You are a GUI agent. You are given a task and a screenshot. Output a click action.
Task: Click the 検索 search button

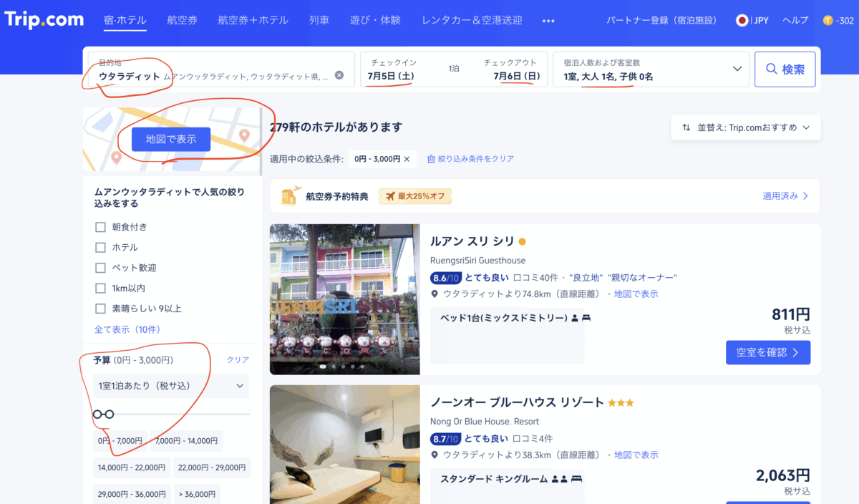pyautogui.click(x=785, y=69)
